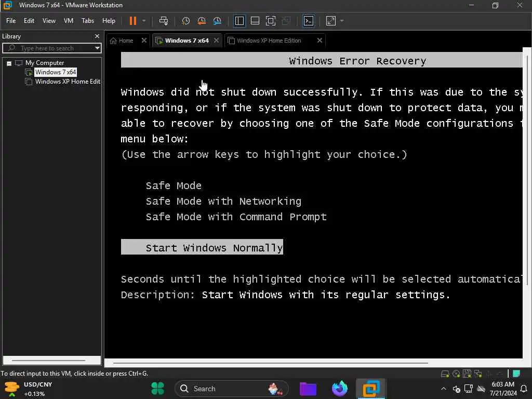Screen dimensions: 532x399
Task: Open the VM menu
Action: pyautogui.click(x=69, y=21)
